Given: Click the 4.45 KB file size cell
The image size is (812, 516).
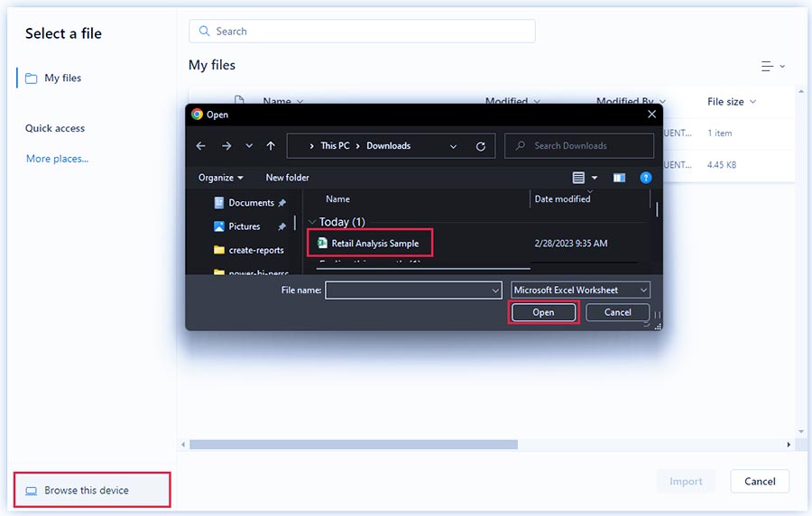Looking at the screenshot, I should 722,165.
